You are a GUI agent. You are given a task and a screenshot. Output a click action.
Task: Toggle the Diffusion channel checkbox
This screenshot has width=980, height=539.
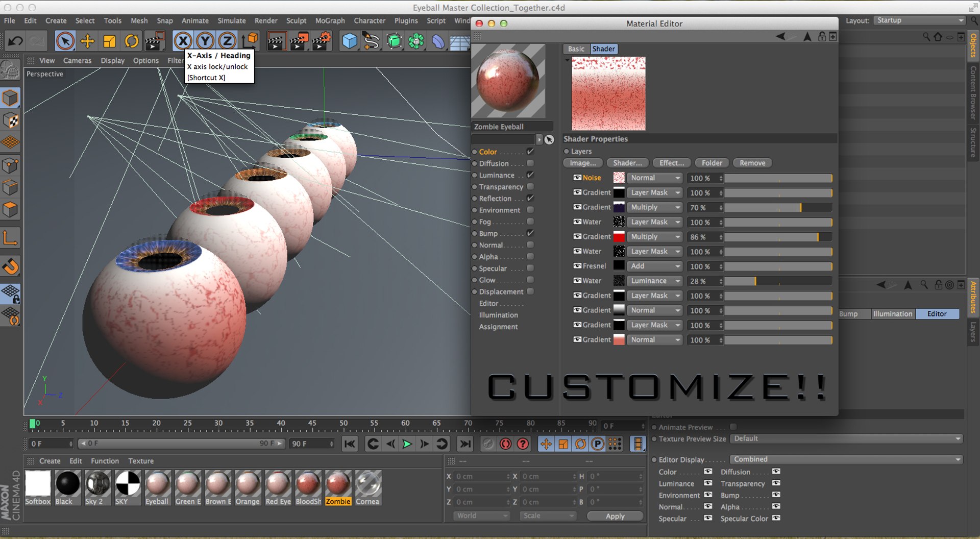click(530, 163)
